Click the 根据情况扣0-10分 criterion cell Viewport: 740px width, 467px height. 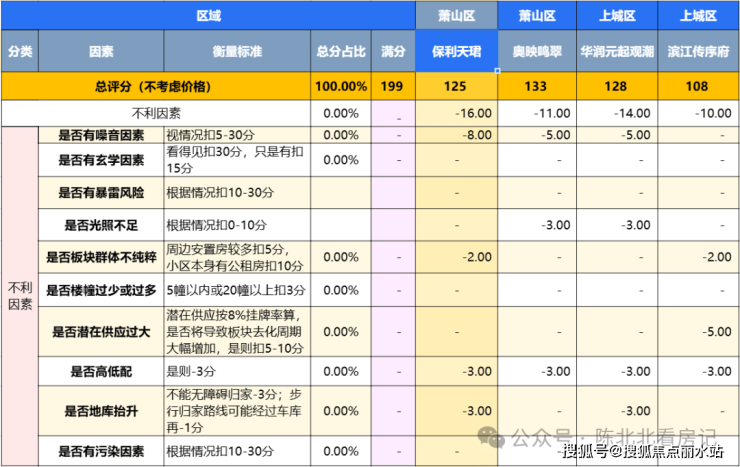237,225
